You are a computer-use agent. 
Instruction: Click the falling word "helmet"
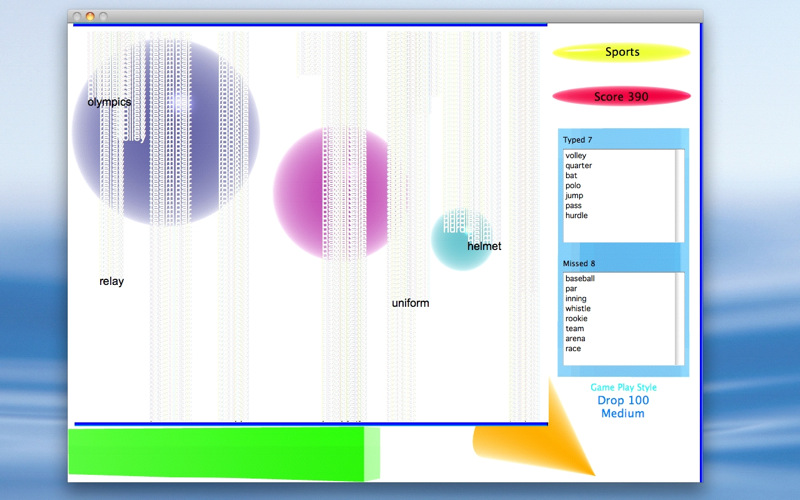[484, 247]
